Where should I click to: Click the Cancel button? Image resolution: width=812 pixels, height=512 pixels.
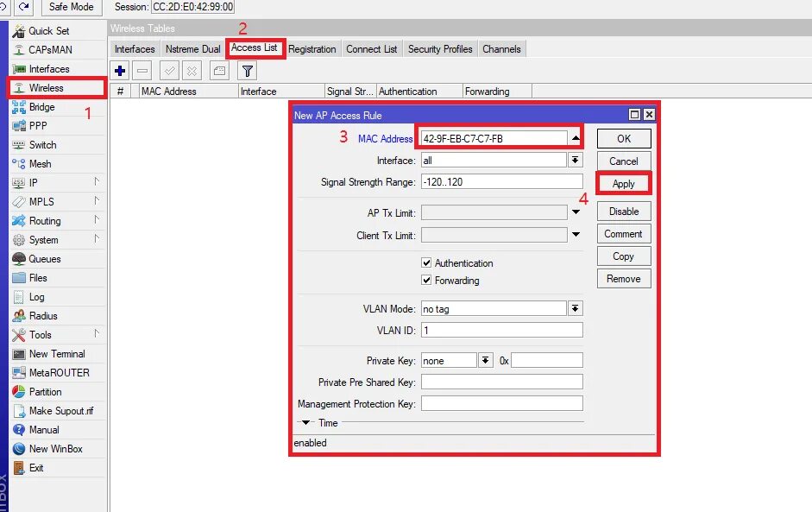(624, 161)
